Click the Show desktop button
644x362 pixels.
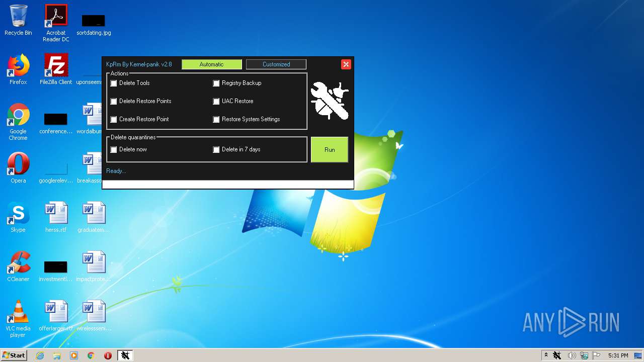point(638,355)
